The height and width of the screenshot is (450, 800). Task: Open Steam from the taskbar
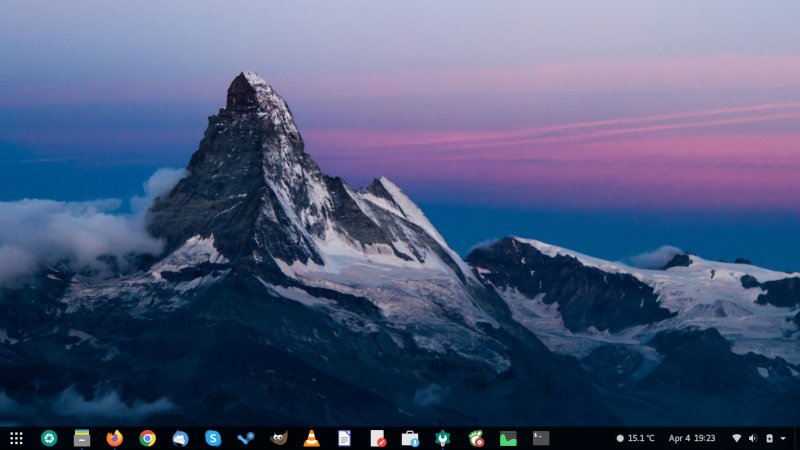coord(246,438)
